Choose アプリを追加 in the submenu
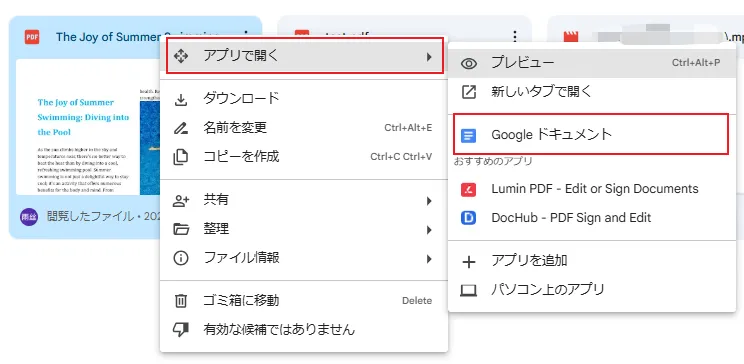 592,261
